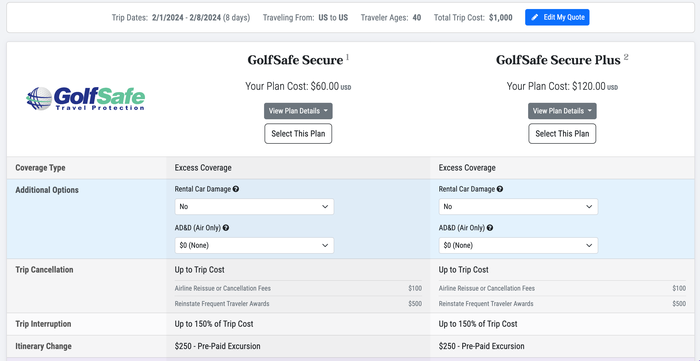Click the footnote 2 superscript by Secure Plus
This screenshot has width=700, height=361.
626,57
